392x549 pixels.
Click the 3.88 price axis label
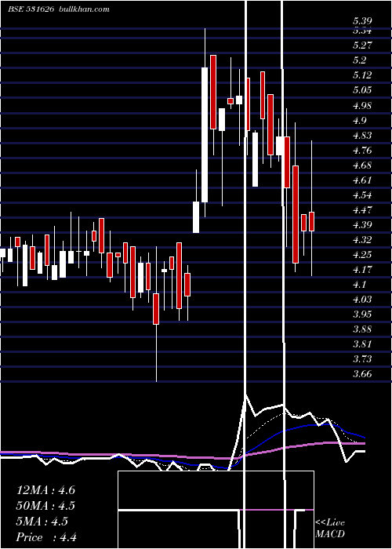[x=362, y=329]
